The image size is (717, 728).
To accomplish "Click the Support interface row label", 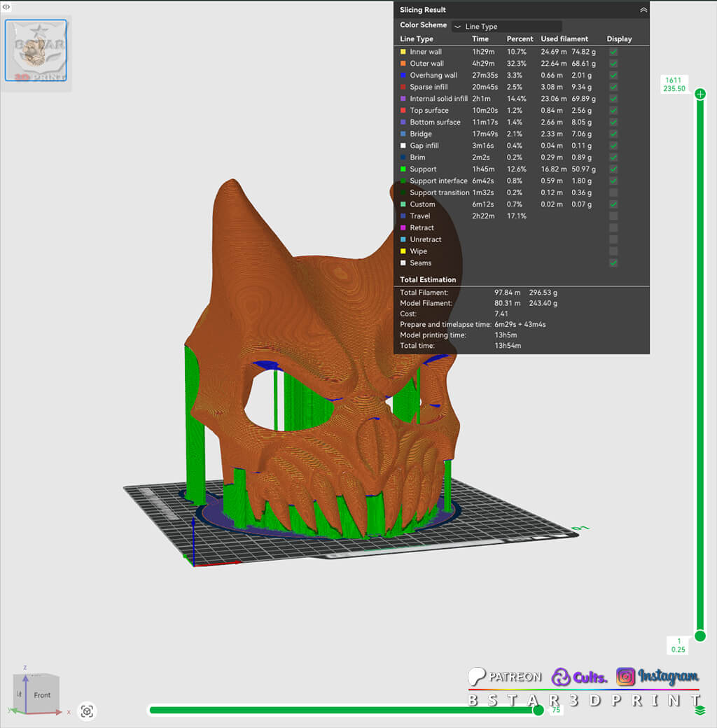I will click(438, 181).
